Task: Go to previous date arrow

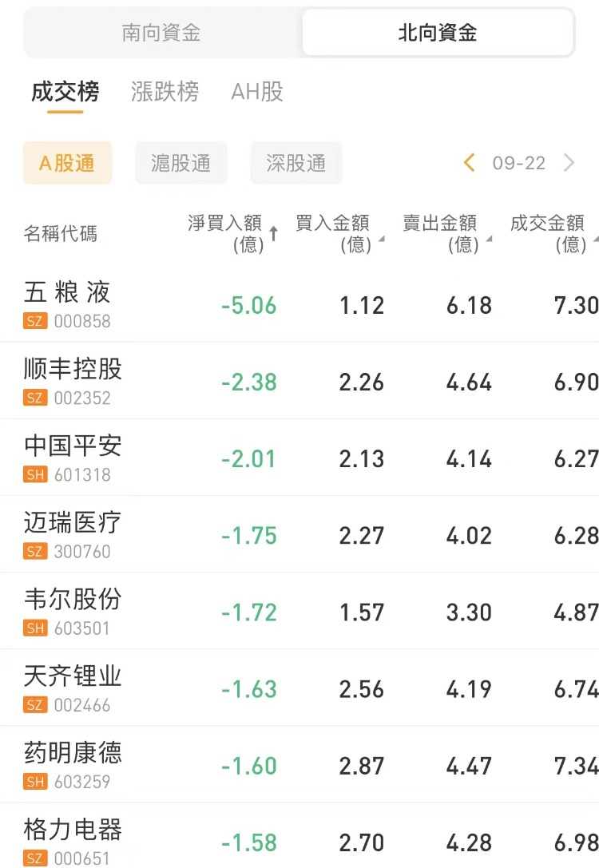Action: [470, 163]
